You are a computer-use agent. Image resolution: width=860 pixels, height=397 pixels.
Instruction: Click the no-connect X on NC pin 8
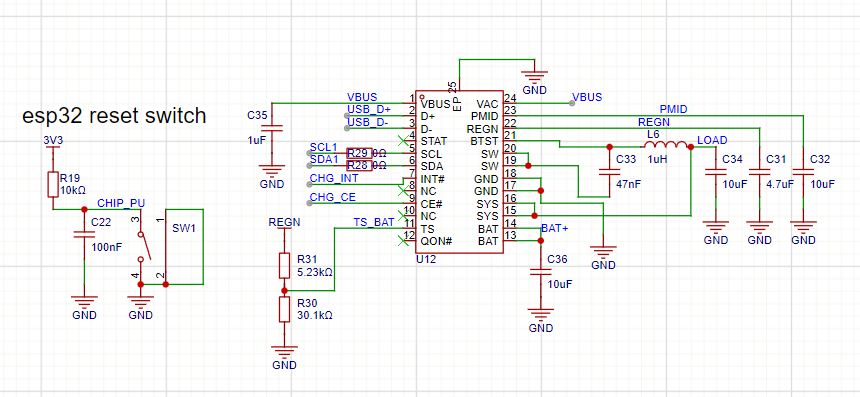click(x=403, y=190)
